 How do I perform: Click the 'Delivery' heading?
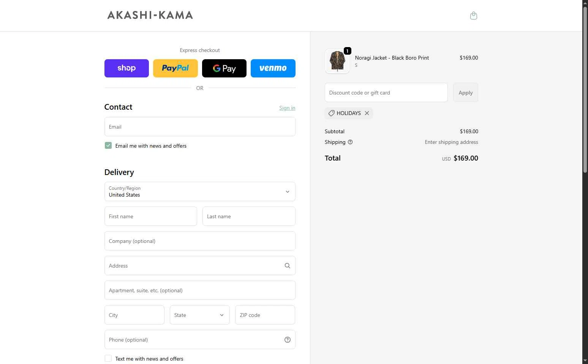tap(119, 172)
